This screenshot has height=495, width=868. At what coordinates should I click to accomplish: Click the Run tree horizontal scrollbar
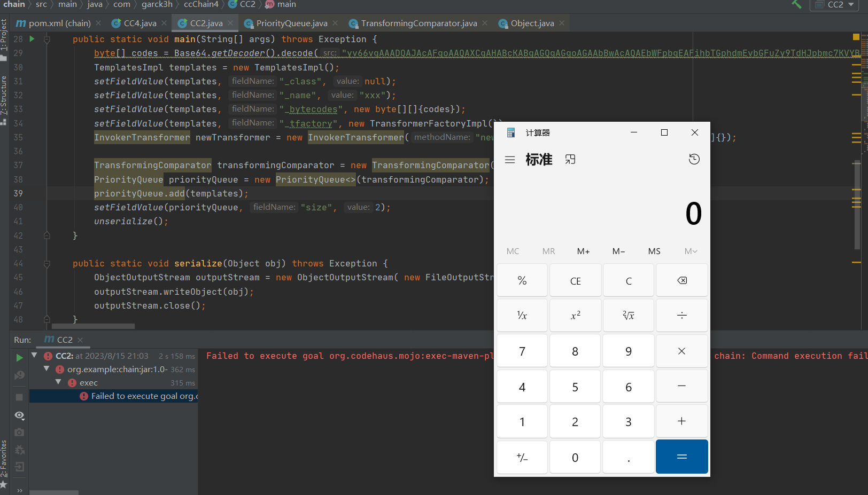point(54,492)
